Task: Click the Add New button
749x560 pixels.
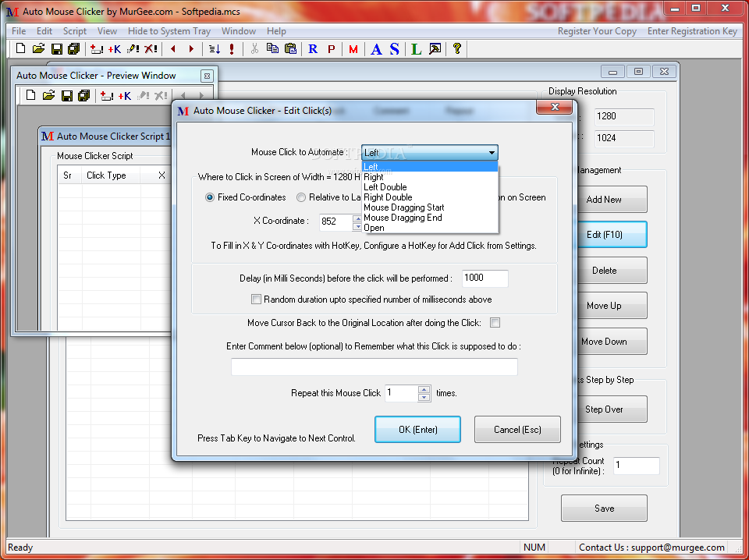Action: pos(612,200)
